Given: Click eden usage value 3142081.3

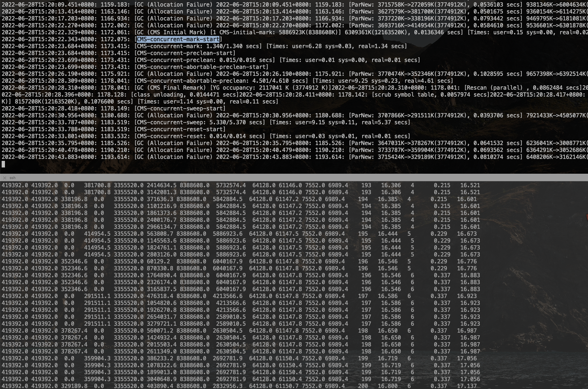Looking at the screenshot, I should click(162, 192).
